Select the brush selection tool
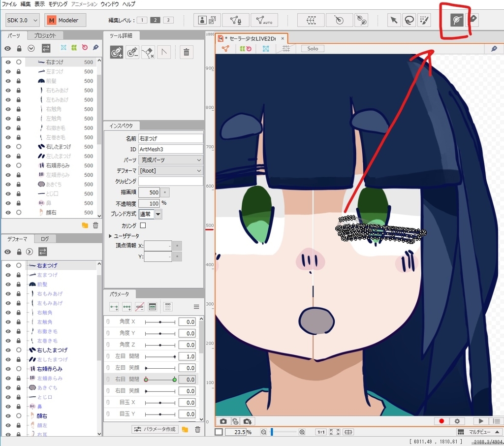Viewport: 504px width, 446px height. coord(424,20)
